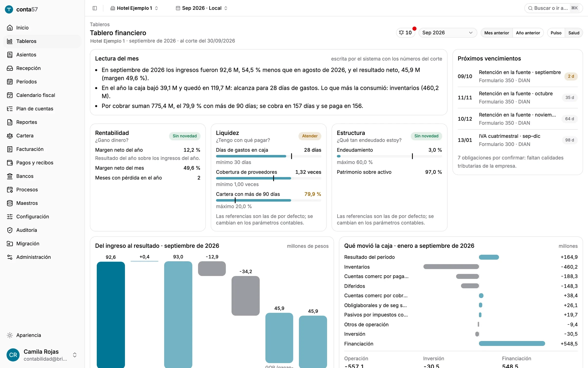
Task: Expand Hotel Ejemplo 1 company selector
Action: (x=134, y=8)
